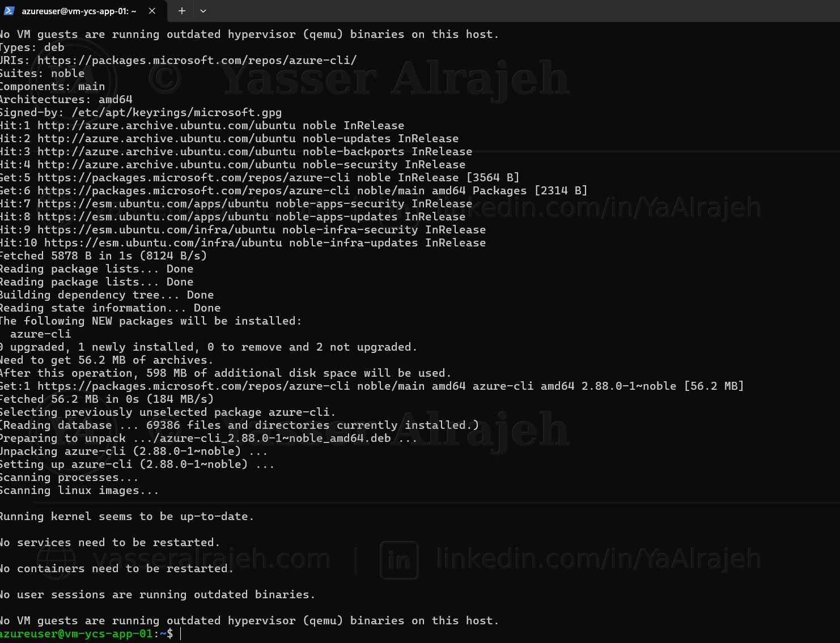Click 'Setting up azure-cli (2.88.0-1~noble)' line

[138, 464]
